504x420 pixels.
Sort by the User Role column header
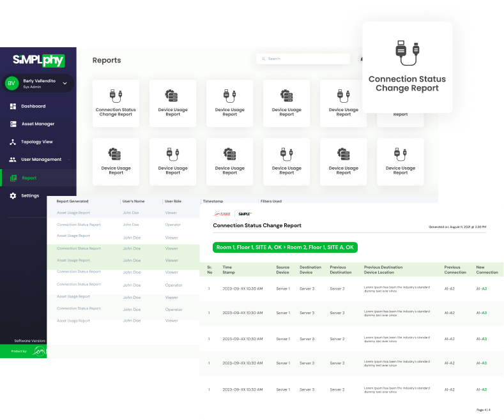173,201
